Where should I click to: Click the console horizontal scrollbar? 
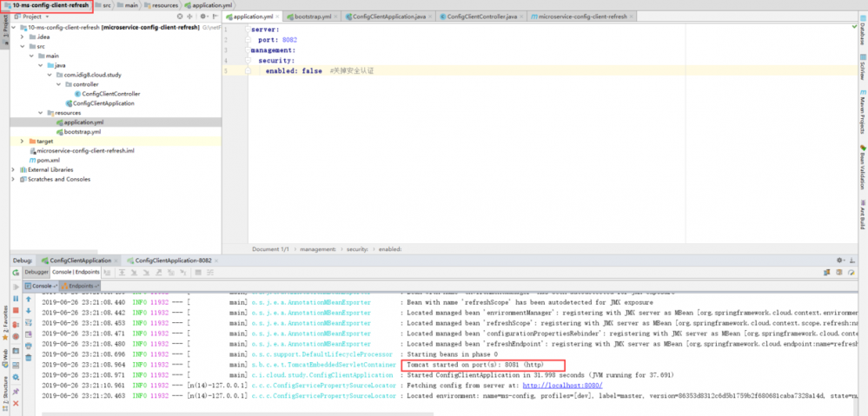point(238,413)
